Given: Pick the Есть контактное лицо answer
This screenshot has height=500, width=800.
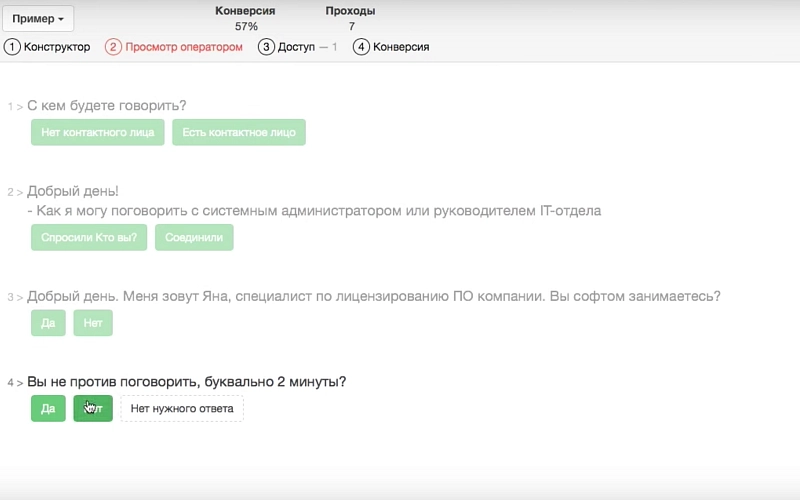Looking at the screenshot, I should 239,132.
